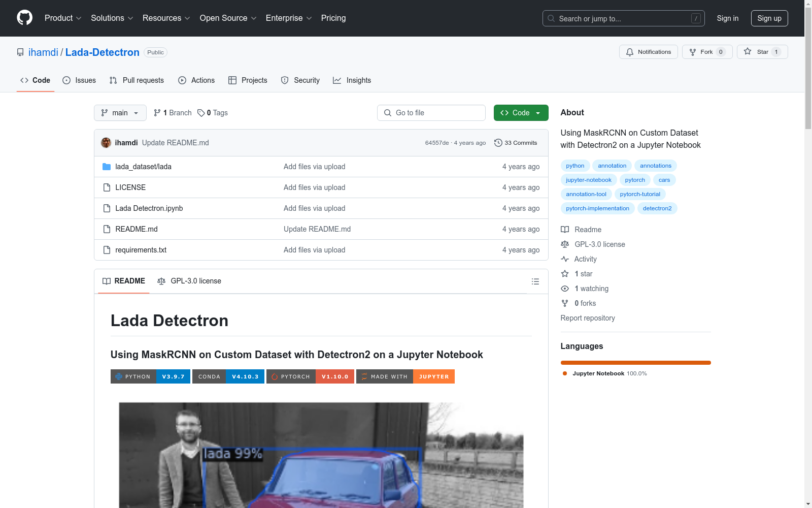Click the file icon for LICENSE

click(x=107, y=187)
